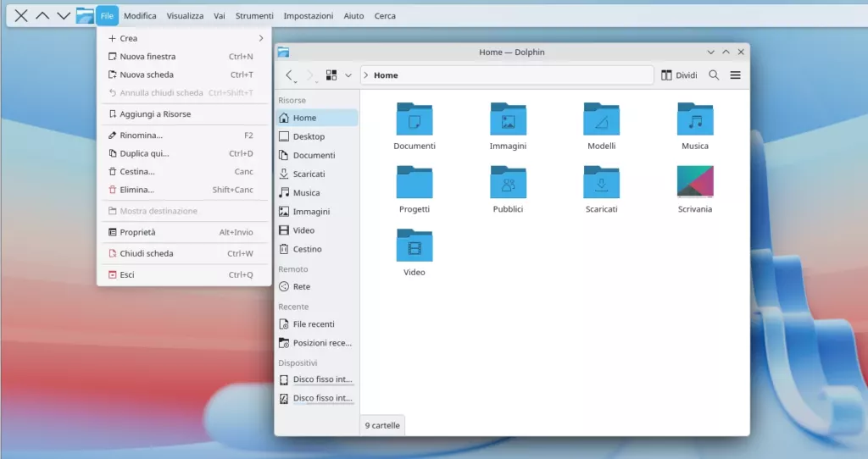Image resolution: width=868 pixels, height=459 pixels.
Task: Select Desktop in the sidebar
Action: point(317,136)
